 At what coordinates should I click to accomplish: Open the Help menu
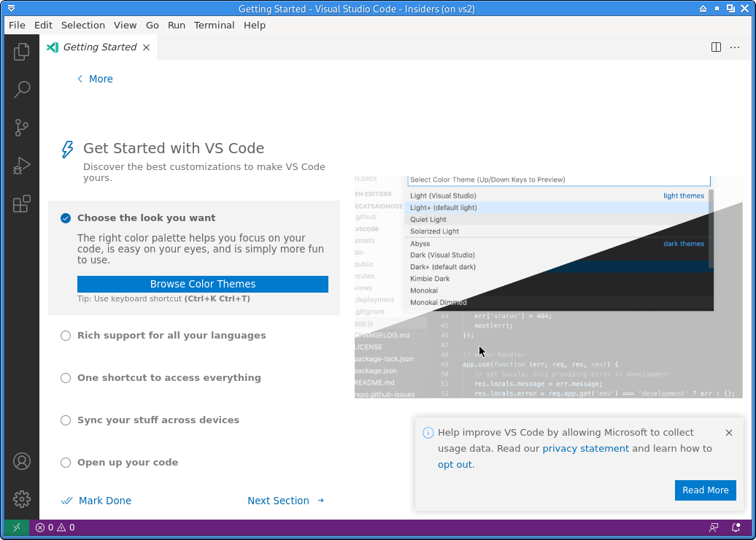point(255,25)
